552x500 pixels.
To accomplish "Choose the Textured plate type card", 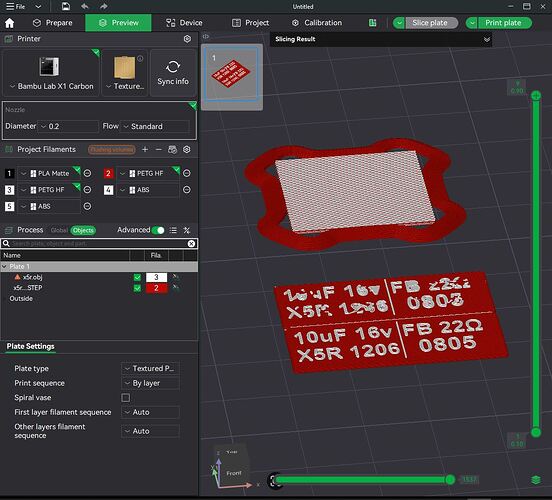I will pos(125,73).
